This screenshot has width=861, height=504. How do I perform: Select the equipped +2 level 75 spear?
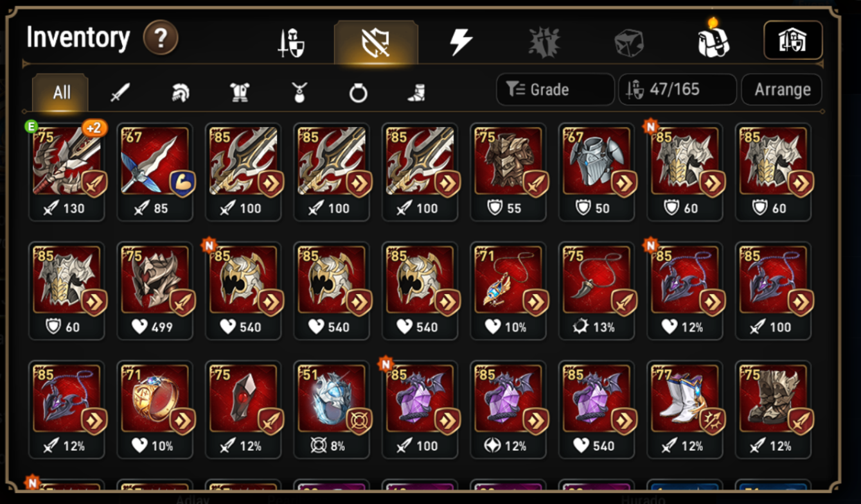(67, 172)
